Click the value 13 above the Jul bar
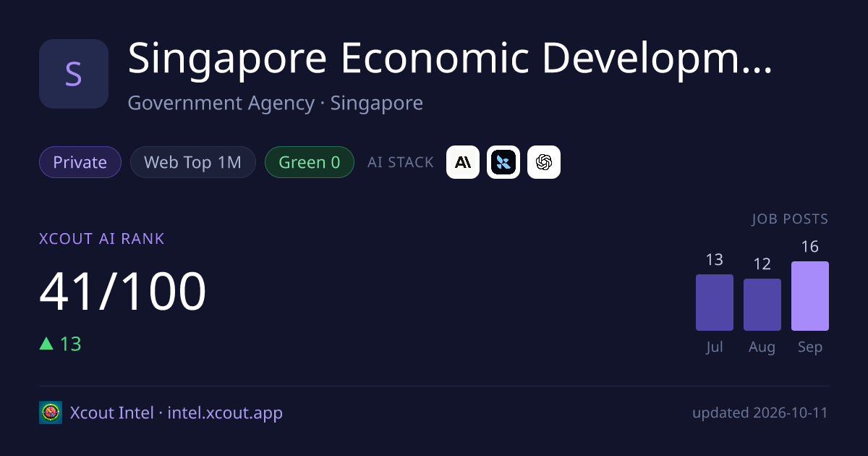 (715, 260)
